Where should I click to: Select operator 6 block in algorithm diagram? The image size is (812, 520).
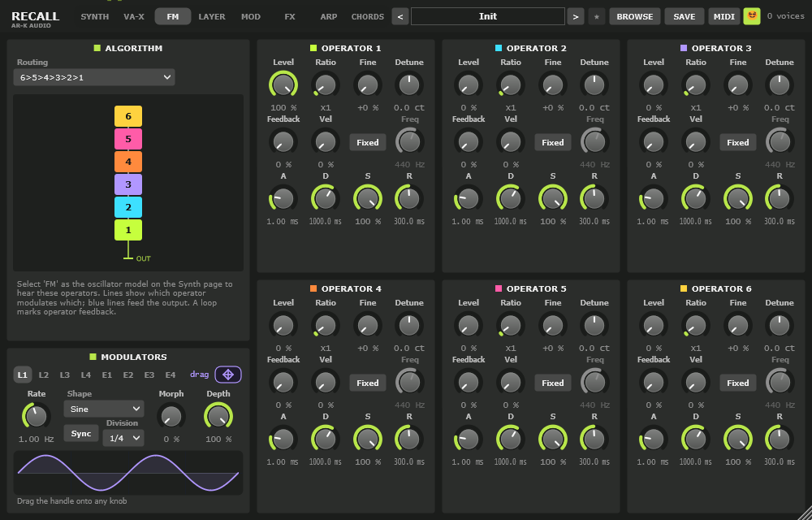tap(128, 116)
